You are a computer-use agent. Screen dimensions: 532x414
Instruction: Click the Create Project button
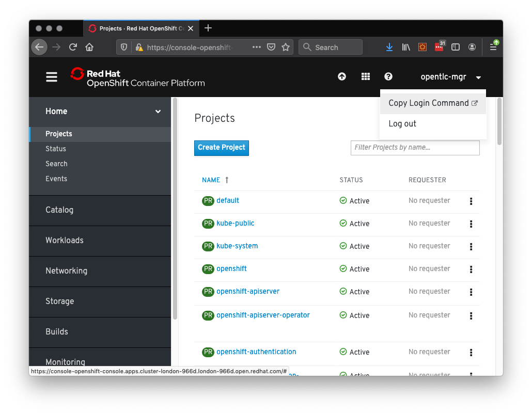(221, 148)
